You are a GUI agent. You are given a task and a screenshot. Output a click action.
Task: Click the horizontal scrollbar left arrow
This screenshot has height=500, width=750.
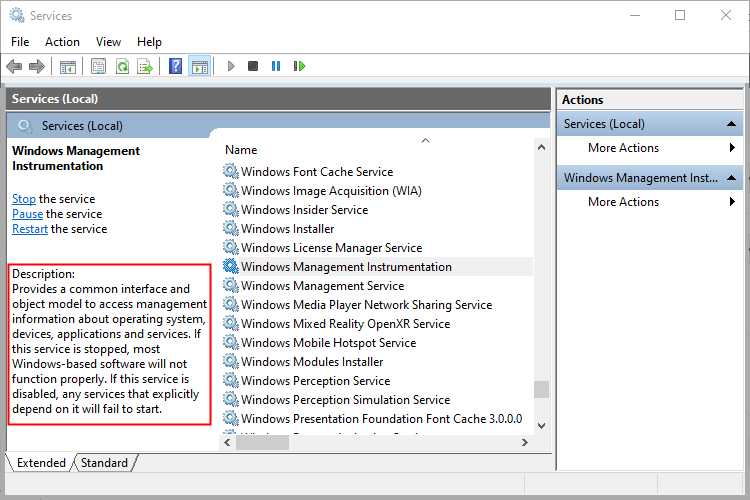point(228,443)
